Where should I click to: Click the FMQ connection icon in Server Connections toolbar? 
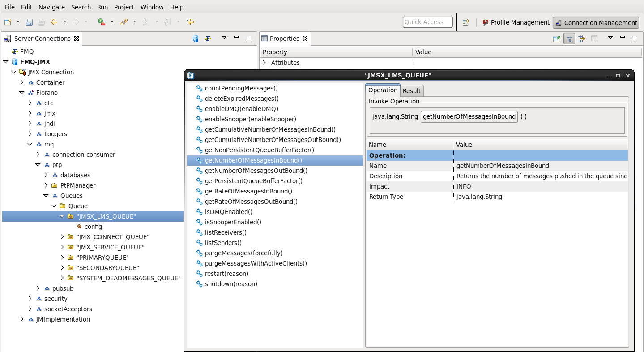208,39
